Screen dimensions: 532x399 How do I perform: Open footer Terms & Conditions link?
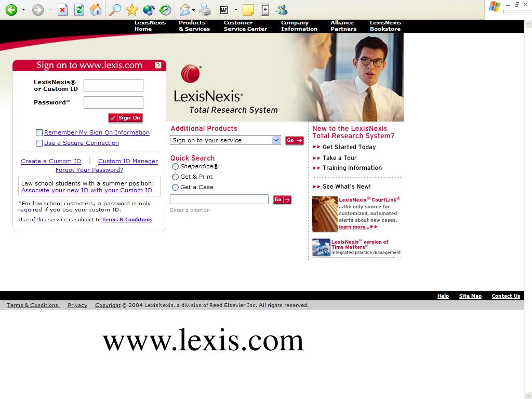33,305
